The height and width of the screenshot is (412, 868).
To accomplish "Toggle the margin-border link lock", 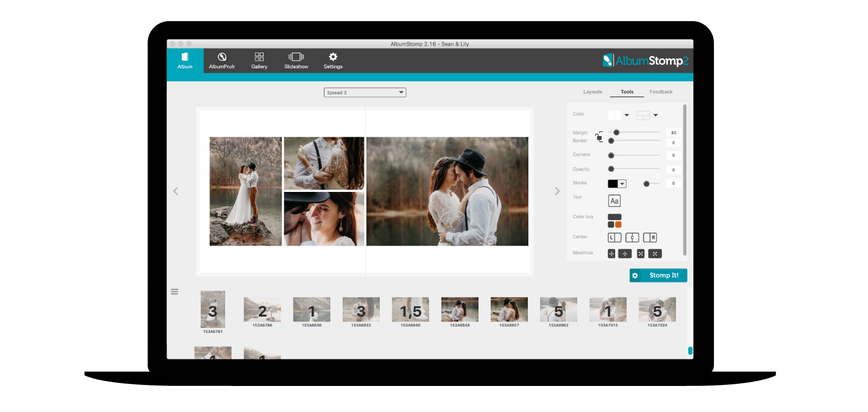I will [599, 137].
